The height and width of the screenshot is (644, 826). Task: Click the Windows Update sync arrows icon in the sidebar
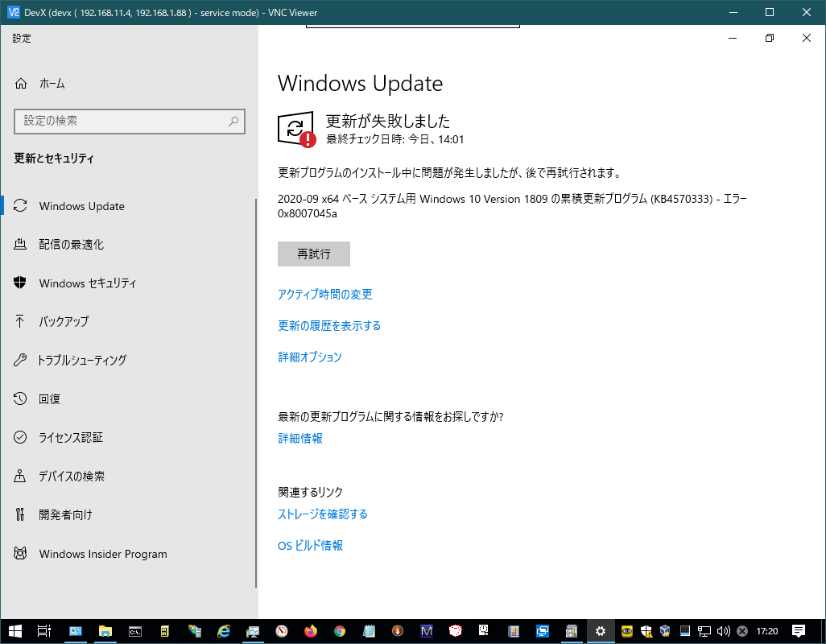[x=20, y=206]
